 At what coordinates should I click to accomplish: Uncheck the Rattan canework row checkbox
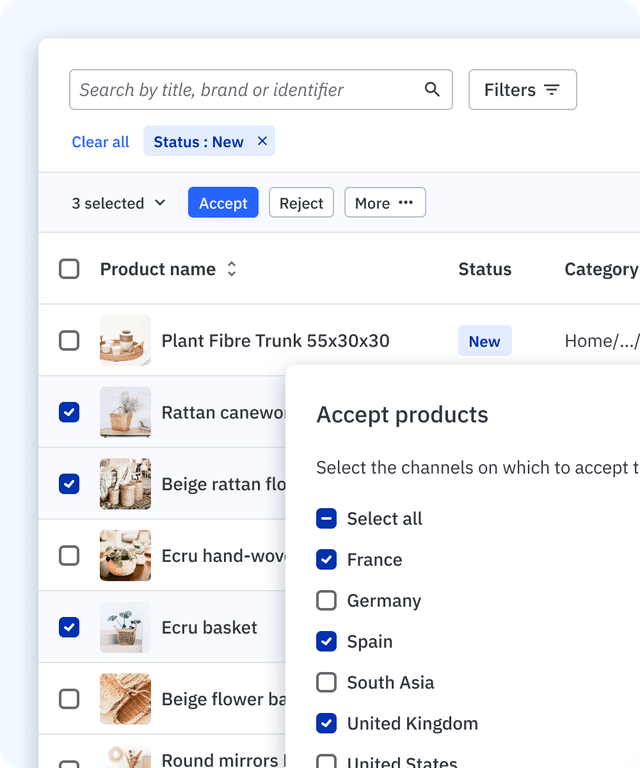coord(69,412)
